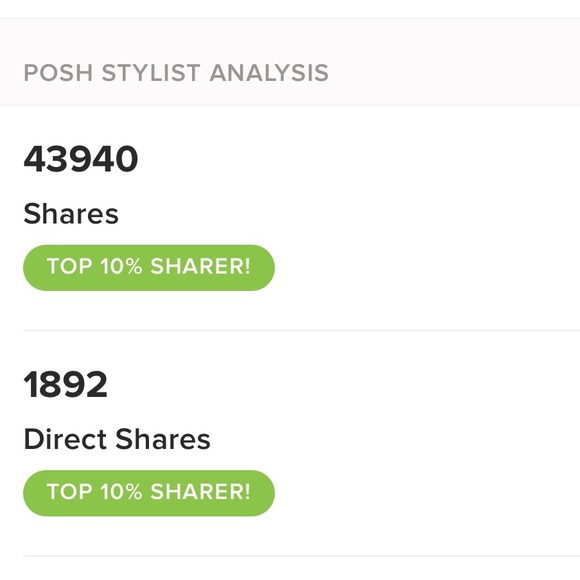Select the Direct Shares label
The image size is (580, 580).
[x=117, y=439]
